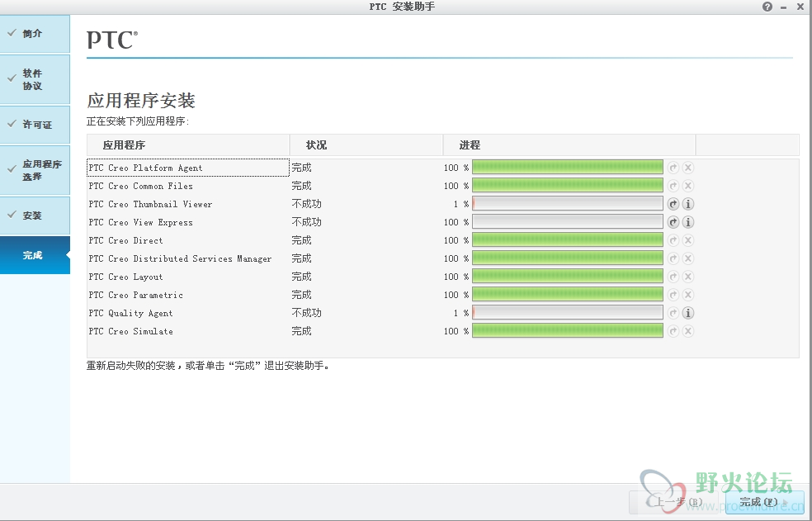Click X icon in PTC Creo Parametric row
This screenshot has height=521, width=812.
(x=687, y=295)
